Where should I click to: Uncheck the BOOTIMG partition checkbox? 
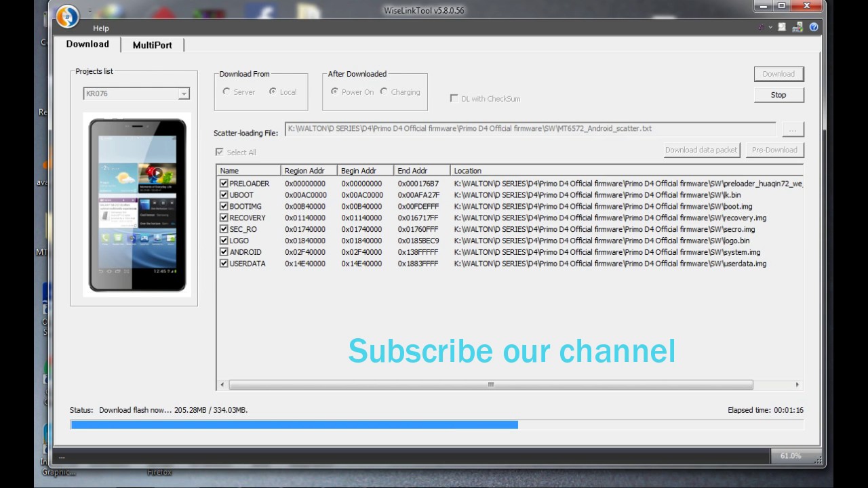point(224,207)
